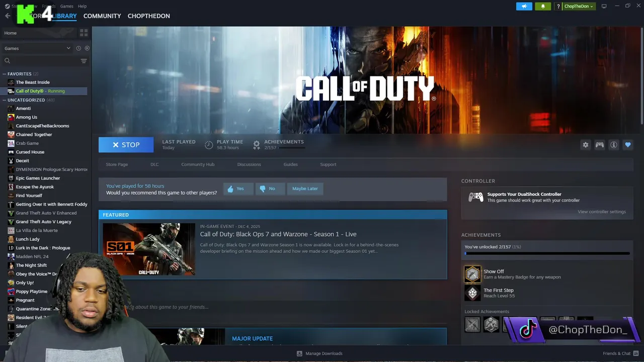Image resolution: width=644 pixels, height=362 pixels.
Task: Open the Store Page link
Action: coord(117,164)
